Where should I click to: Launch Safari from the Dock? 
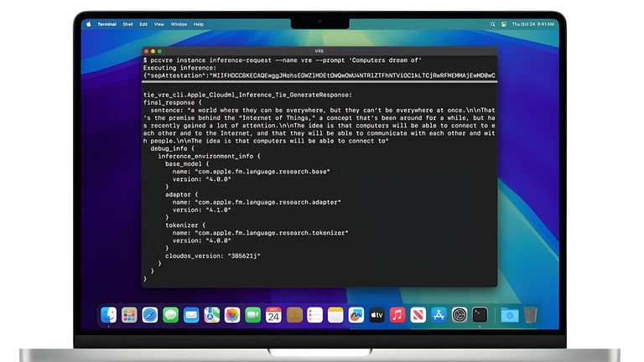(x=150, y=315)
